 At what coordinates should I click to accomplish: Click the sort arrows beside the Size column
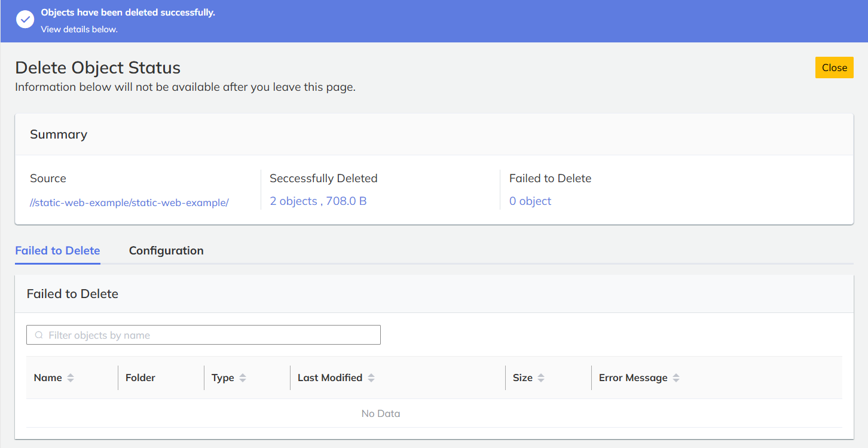[x=541, y=378]
